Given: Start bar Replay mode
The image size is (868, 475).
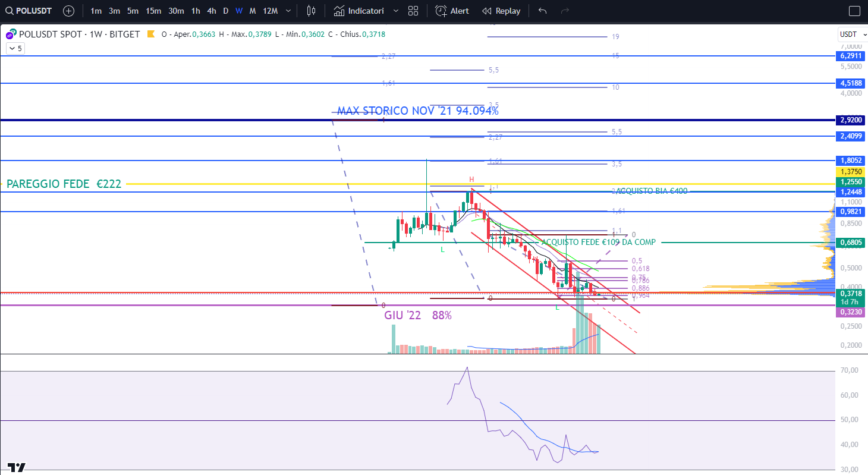Looking at the screenshot, I should (x=501, y=11).
